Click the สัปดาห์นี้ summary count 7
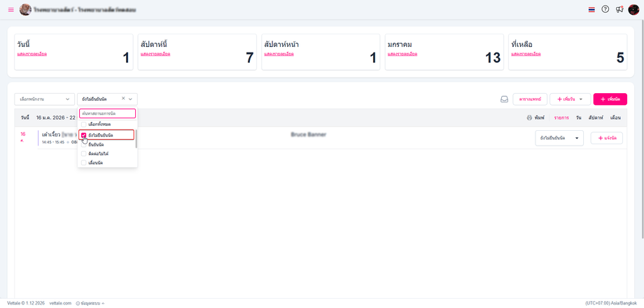644x308 pixels. (250, 58)
